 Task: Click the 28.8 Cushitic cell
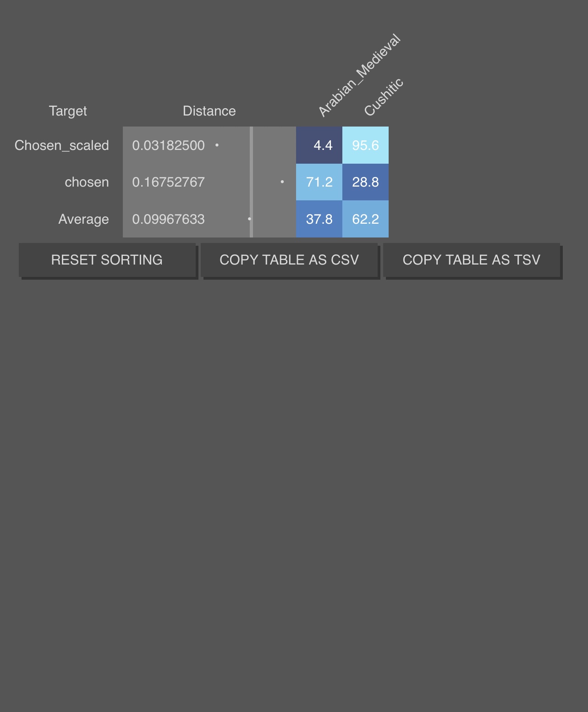365,182
